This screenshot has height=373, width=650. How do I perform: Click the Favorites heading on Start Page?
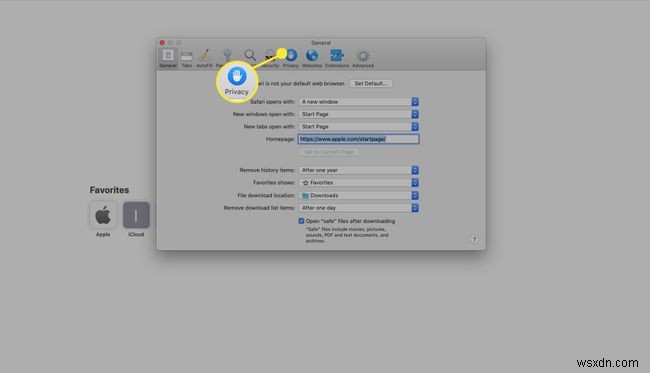(x=109, y=190)
